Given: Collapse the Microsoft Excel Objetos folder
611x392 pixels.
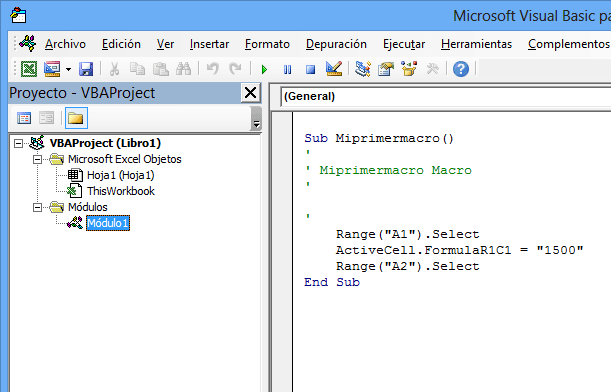Looking at the screenshot, I should (x=37, y=159).
